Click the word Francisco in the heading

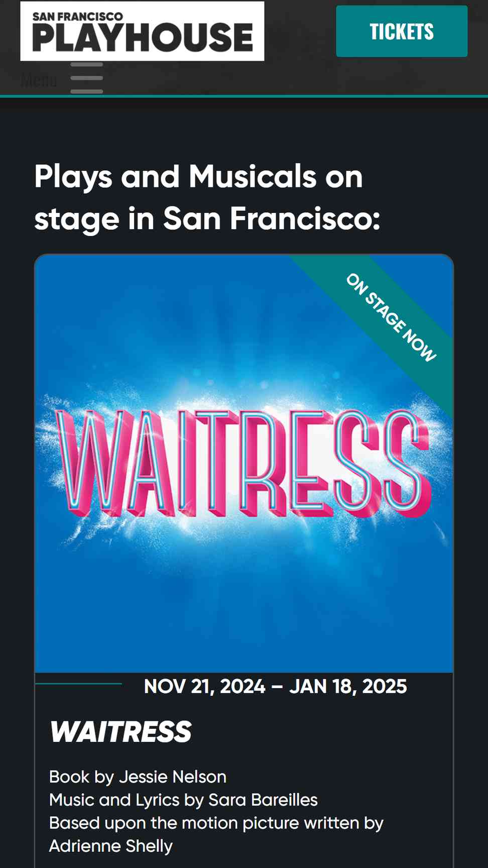click(305, 219)
